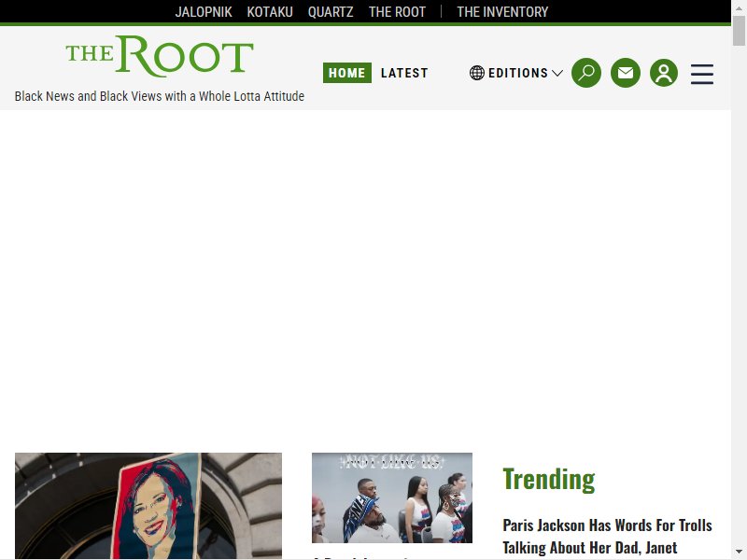Click the globe icon beside Editions
The width and height of the screenshot is (747, 560).
(x=477, y=73)
